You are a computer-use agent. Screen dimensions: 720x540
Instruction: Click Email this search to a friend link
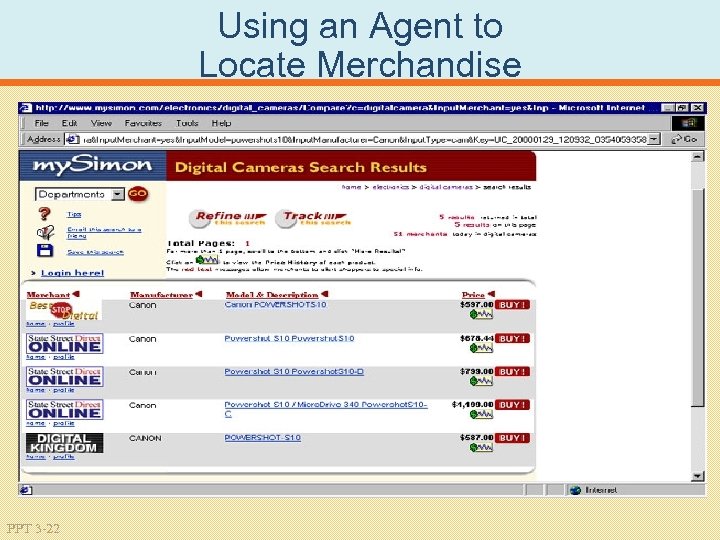point(104,232)
